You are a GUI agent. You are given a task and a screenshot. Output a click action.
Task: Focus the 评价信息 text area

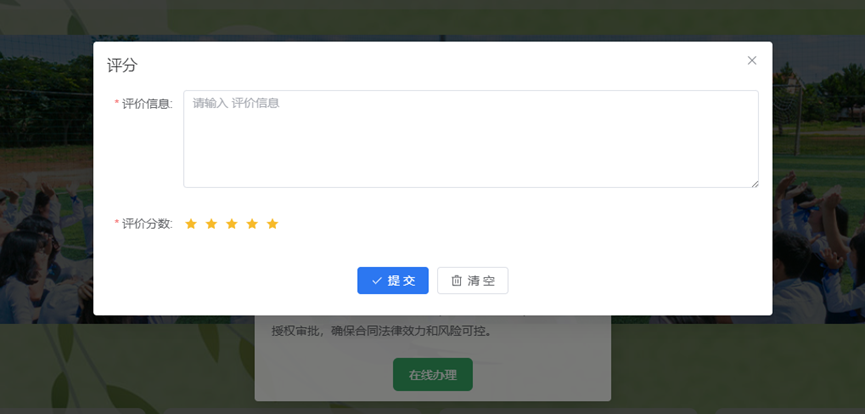(471, 139)
